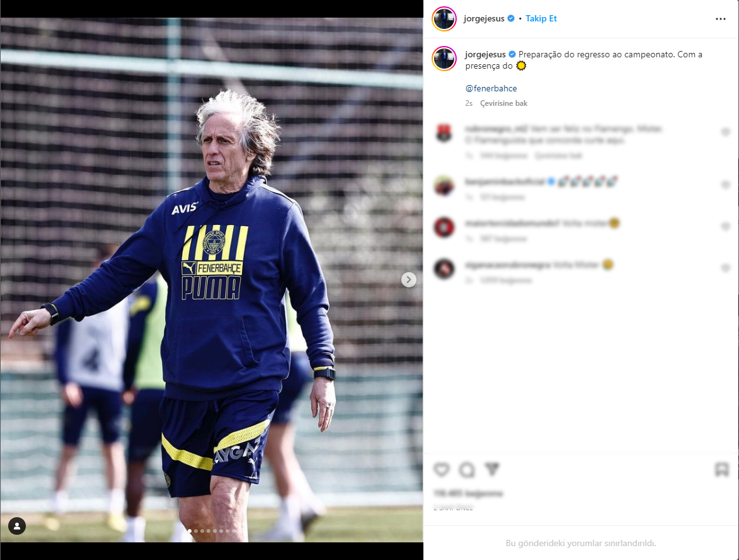Like the fourth comment heart

pos(725,268)
